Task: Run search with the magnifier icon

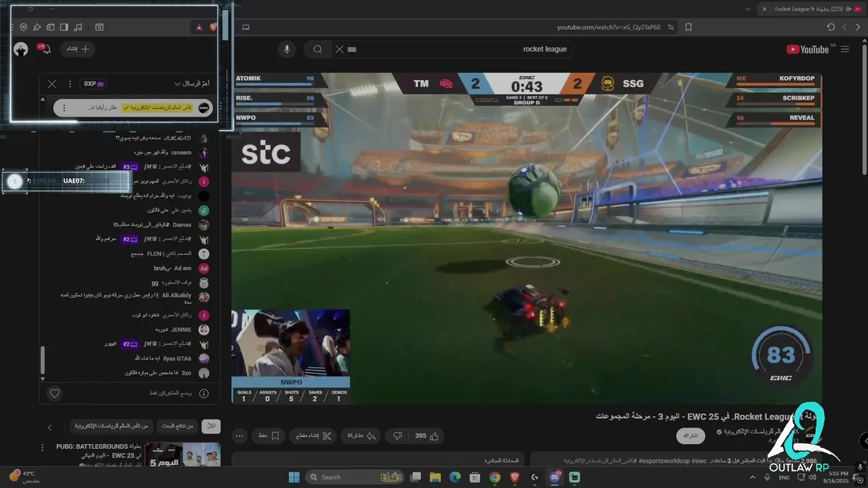Action: point(317,49)
